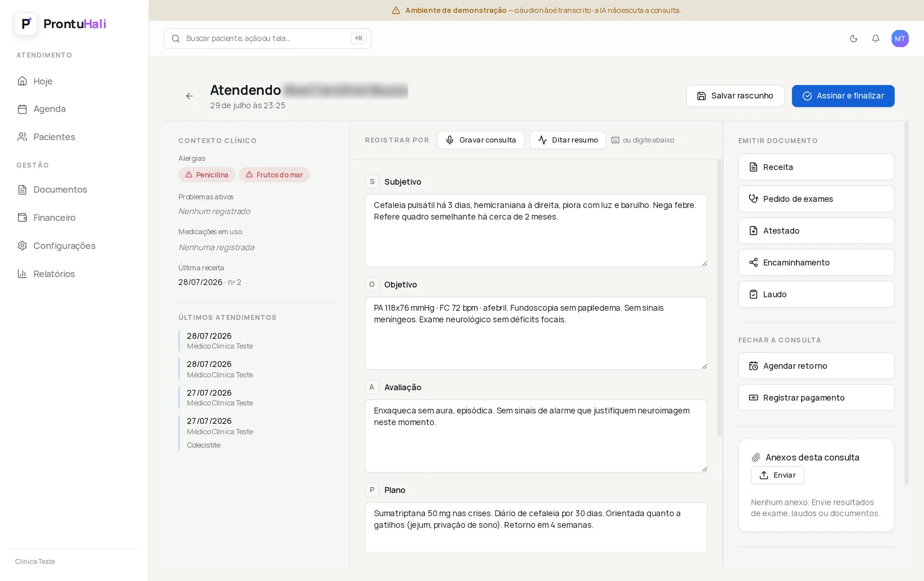The height and width of the screenshot is (581, 924).
Task: Click into the Avaliação text area
Action: (536, 436)
